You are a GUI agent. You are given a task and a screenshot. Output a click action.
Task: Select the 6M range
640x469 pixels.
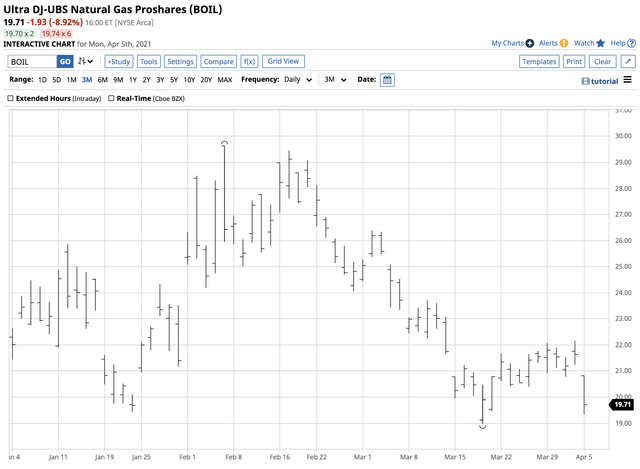[102, 80]
